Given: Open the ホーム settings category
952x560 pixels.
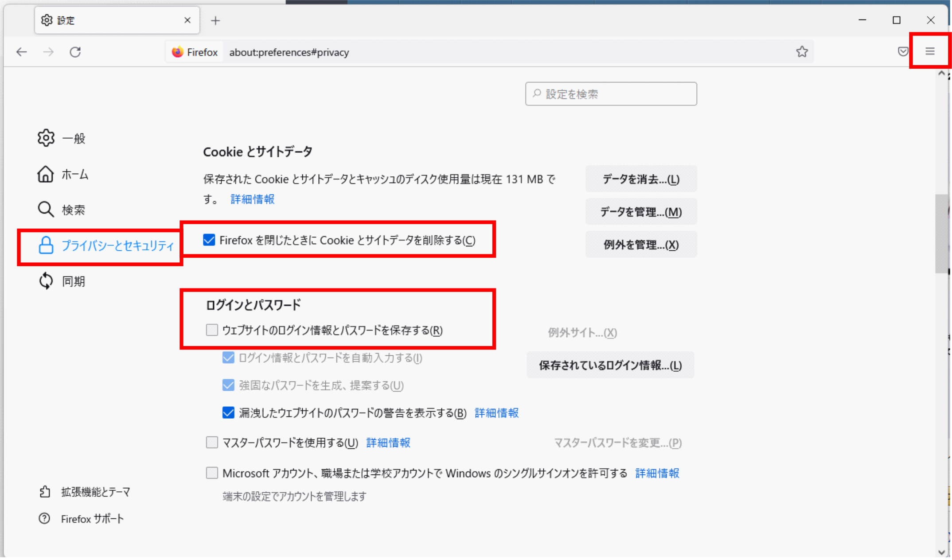Looking at the screenshot, I should click(63, 174).
